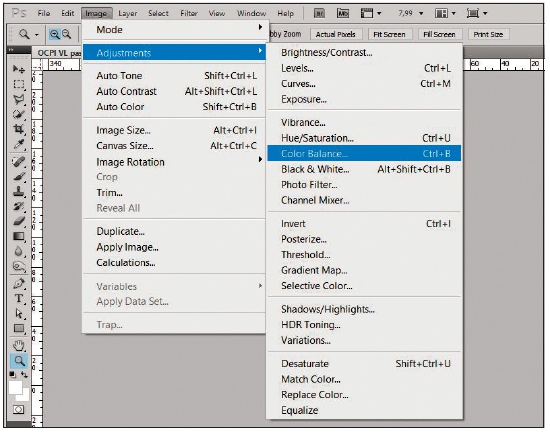Open the background color swatch
550x432 pixels.
tap(24, 396)
